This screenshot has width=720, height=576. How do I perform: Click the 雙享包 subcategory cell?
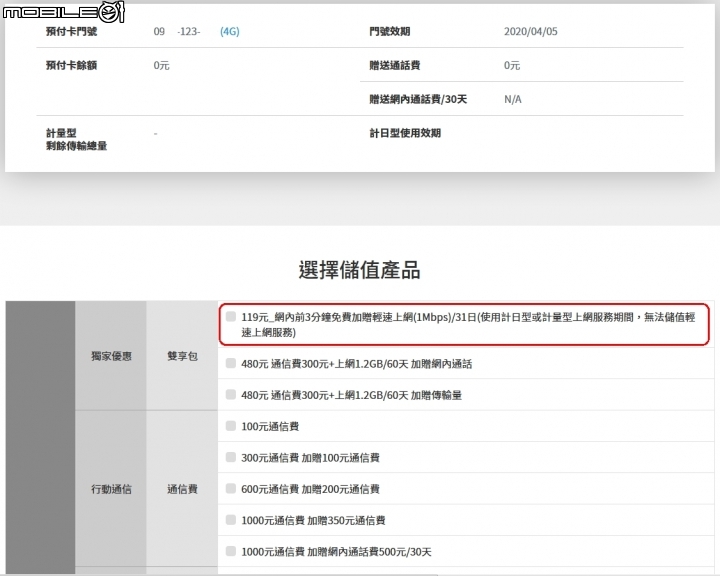(x=182, y=356)
